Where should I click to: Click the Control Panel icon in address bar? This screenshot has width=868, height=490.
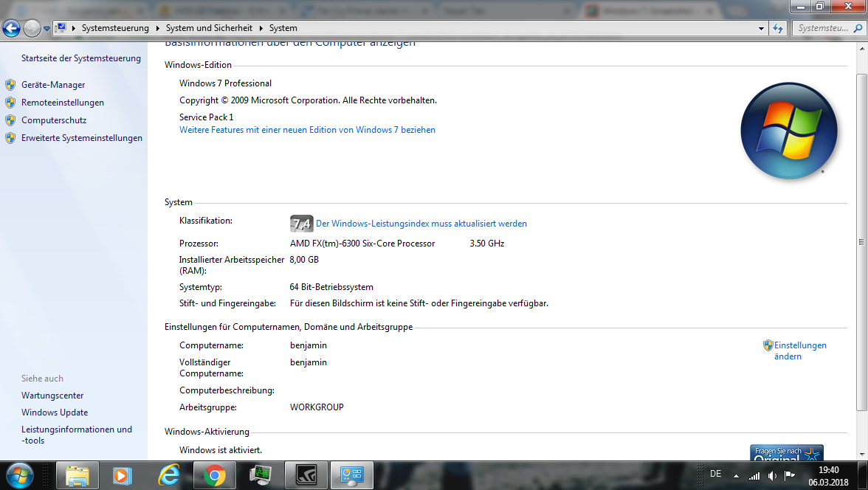pos(61,28)
